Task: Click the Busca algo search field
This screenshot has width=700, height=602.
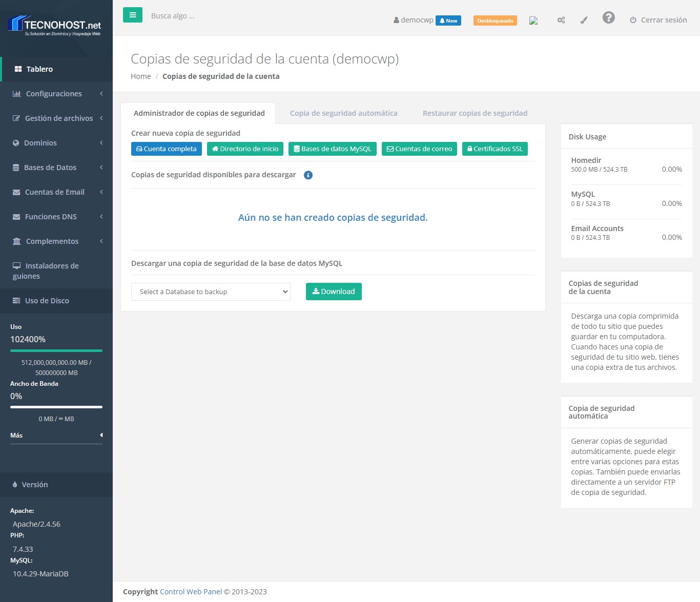Action: click(x=205, y=16)
